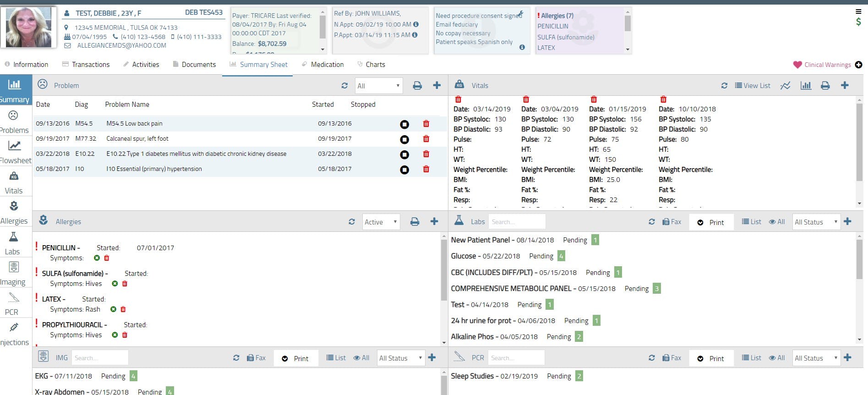Toggle Print option in Labs panel
This screenshot has width=868, height=395.
coord(711,222)
